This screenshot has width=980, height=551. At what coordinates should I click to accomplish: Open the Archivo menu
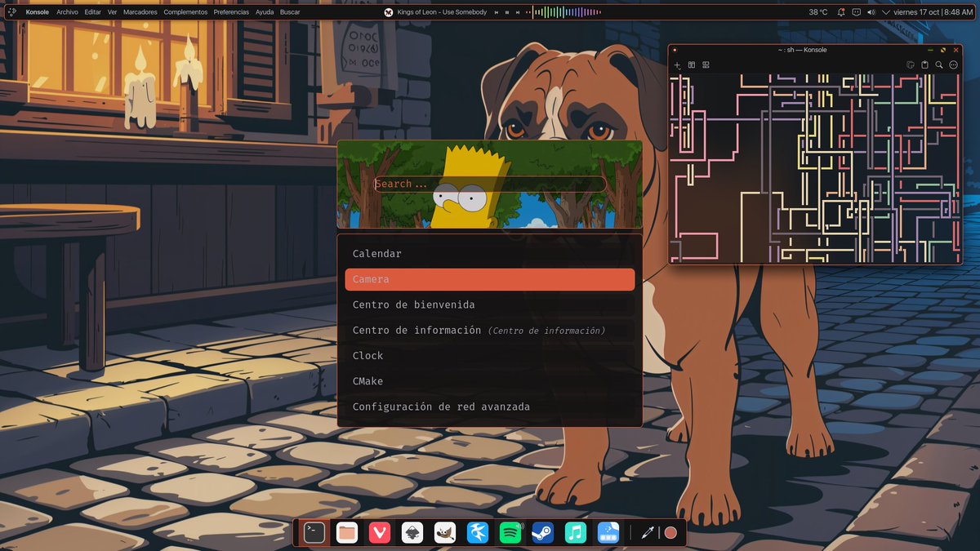pos(67,12)
